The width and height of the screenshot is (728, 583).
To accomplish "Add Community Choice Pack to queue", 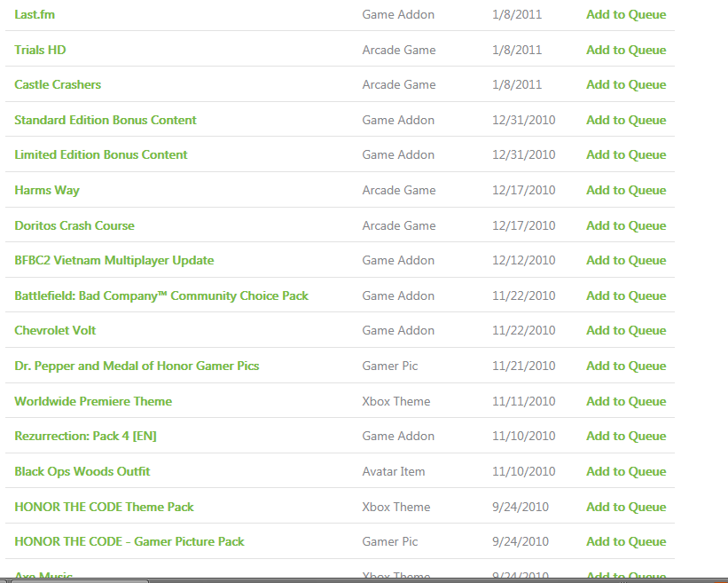I will (x=626, y=295).
